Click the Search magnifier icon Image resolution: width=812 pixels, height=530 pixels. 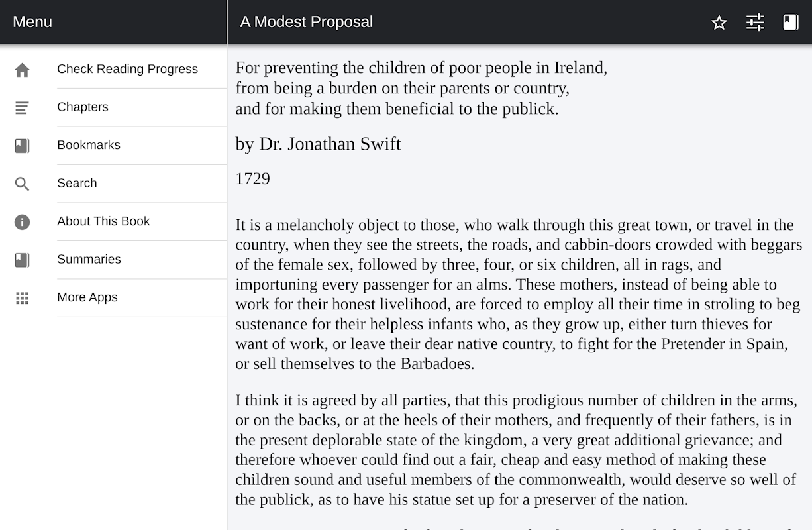(x=23, y=184)
